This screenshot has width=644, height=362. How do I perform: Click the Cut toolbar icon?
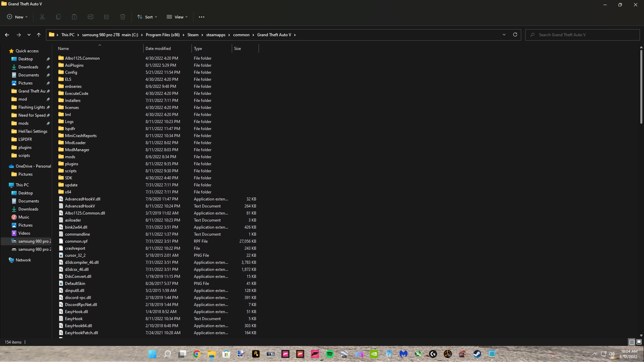[x=42, y=17]
